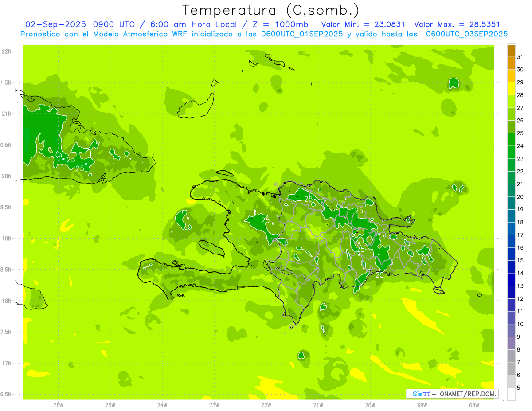This screenshot has height=411, width=532.
Task: Click the 22N latitude axis label
Action: tap(7, 51)
